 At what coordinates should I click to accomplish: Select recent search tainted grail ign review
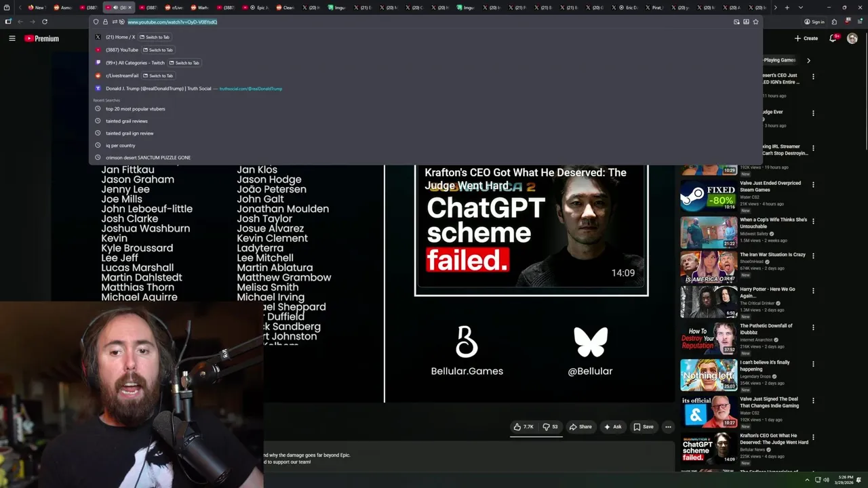pyautogui.click(x=426, y=133)
